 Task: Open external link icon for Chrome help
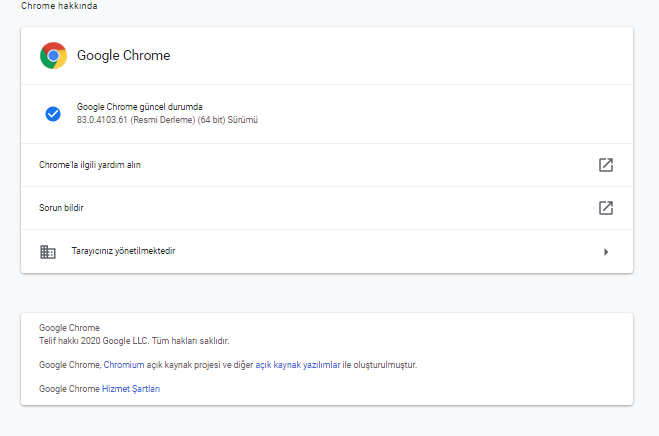click(605, 165)
